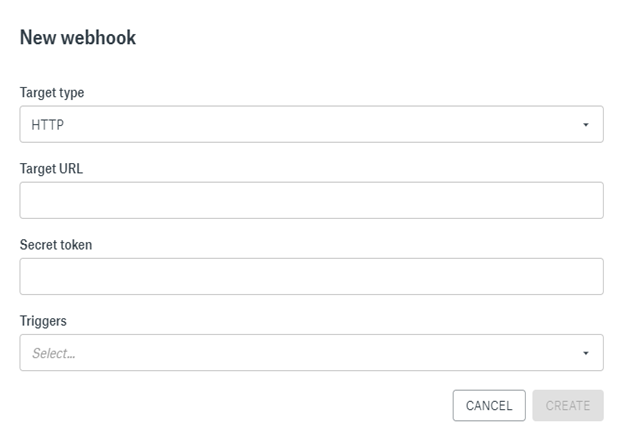
Task: Click the 'Secret token' field label
Action: pos(56,245)
